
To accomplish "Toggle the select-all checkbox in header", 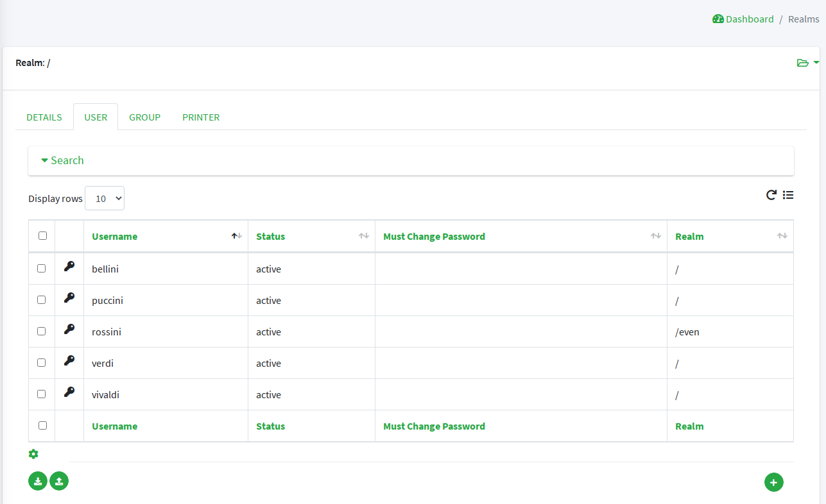I will 42,235.
